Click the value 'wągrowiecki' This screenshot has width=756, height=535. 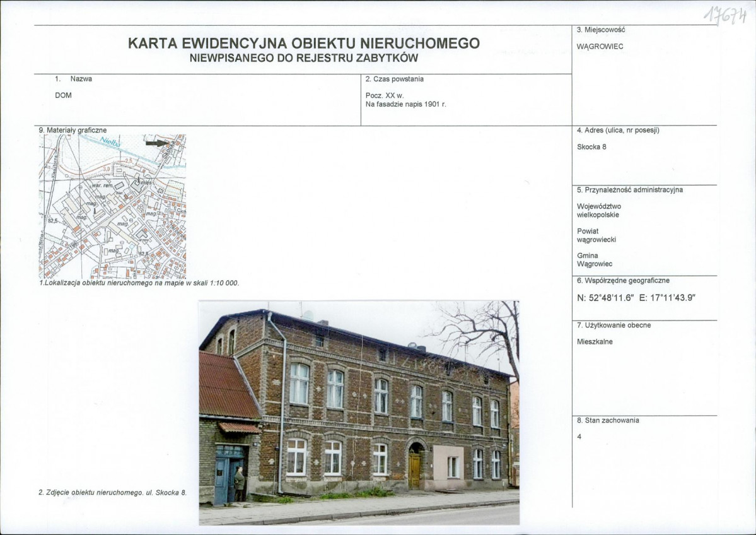[596, 240]
